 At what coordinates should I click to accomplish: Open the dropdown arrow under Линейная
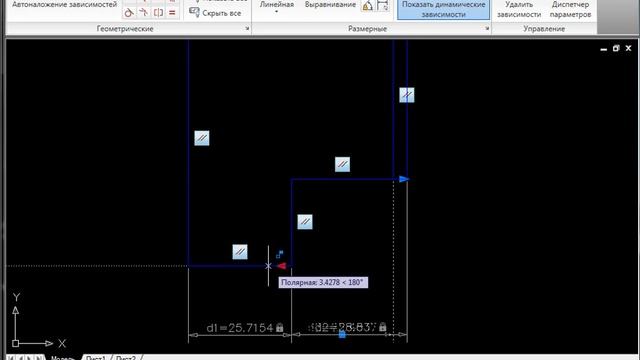277,12
